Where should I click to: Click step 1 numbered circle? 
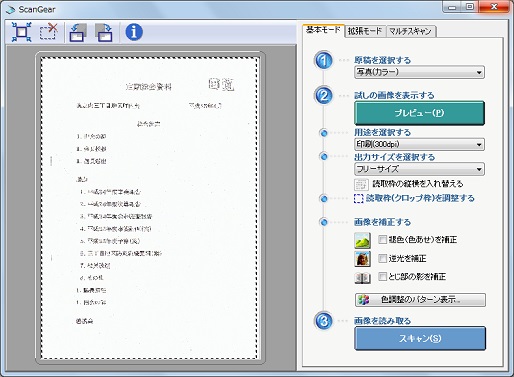tap(323, 61)
